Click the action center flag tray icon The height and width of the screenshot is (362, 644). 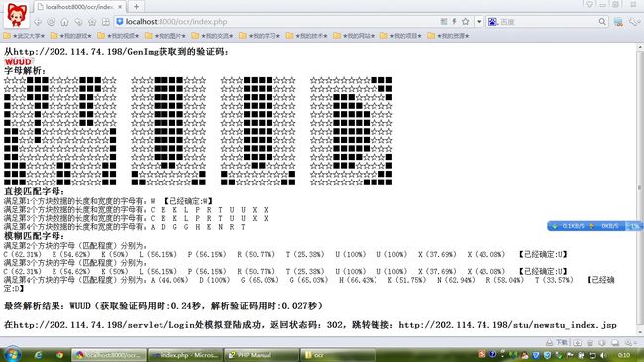(570, 355)
